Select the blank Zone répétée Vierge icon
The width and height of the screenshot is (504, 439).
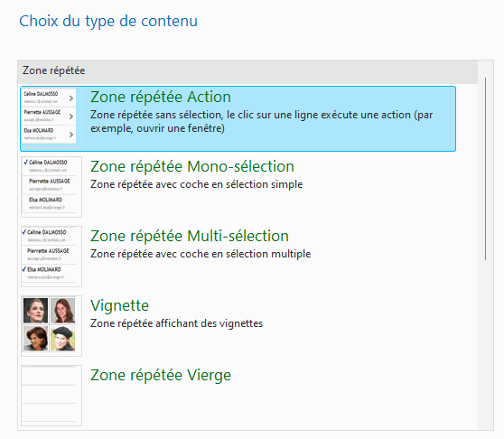click(51, 396)
